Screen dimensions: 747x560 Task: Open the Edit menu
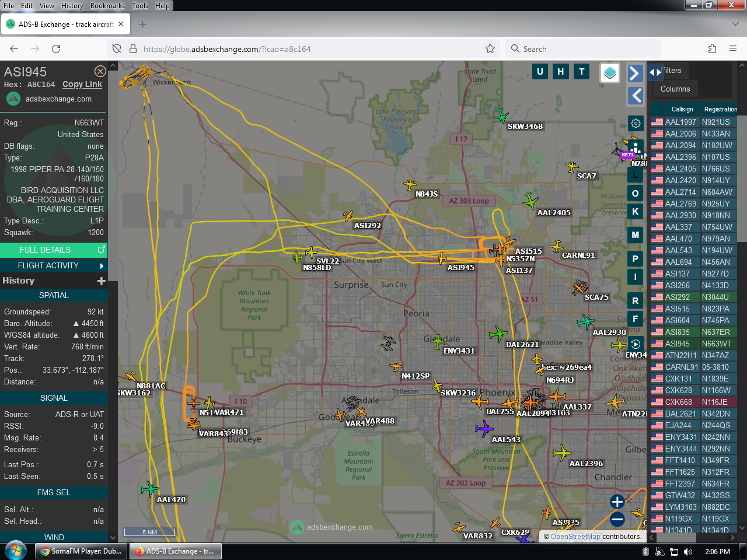point(27,6)
